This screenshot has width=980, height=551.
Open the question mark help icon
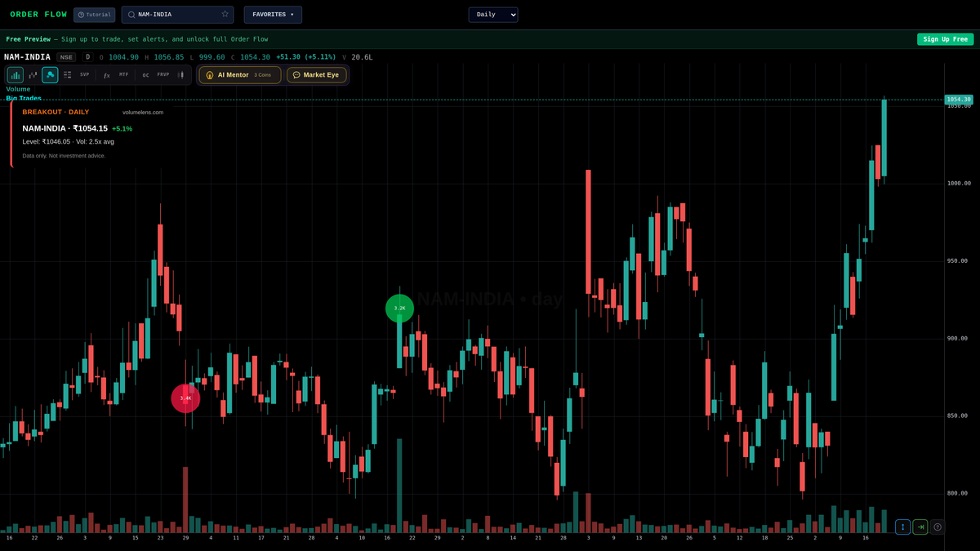pyautogui.click(x=938, y=527)
